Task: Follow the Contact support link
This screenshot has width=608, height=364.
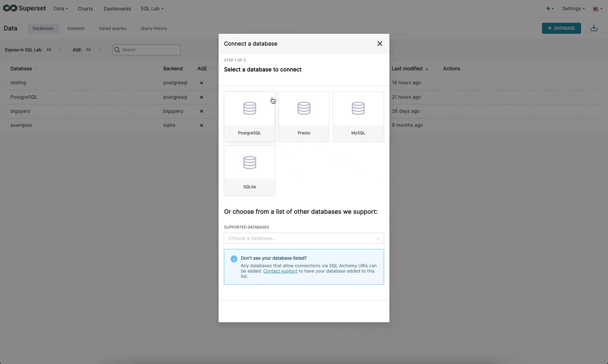Action: click(x=280, y=271)
